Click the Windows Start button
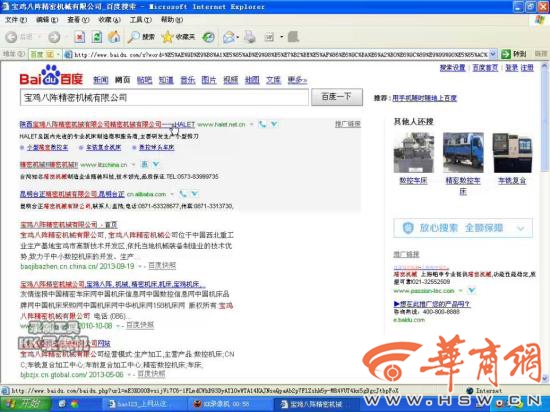The image size is (550, 412). 26,404
